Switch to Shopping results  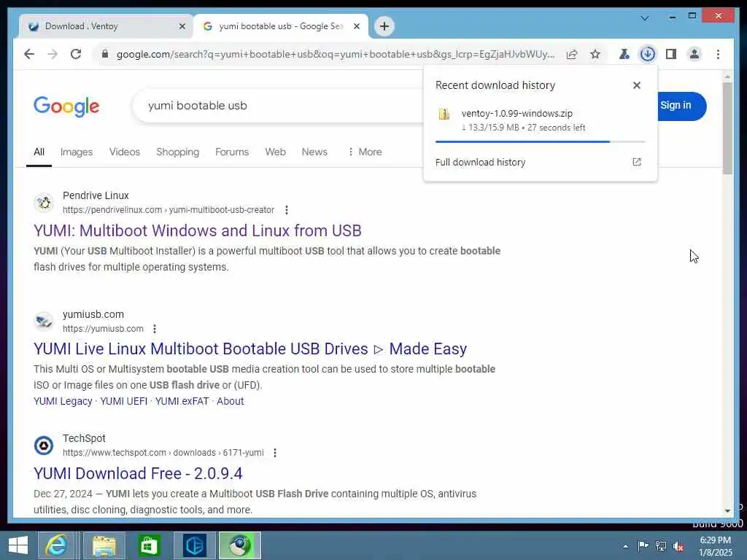pos(178,152)
